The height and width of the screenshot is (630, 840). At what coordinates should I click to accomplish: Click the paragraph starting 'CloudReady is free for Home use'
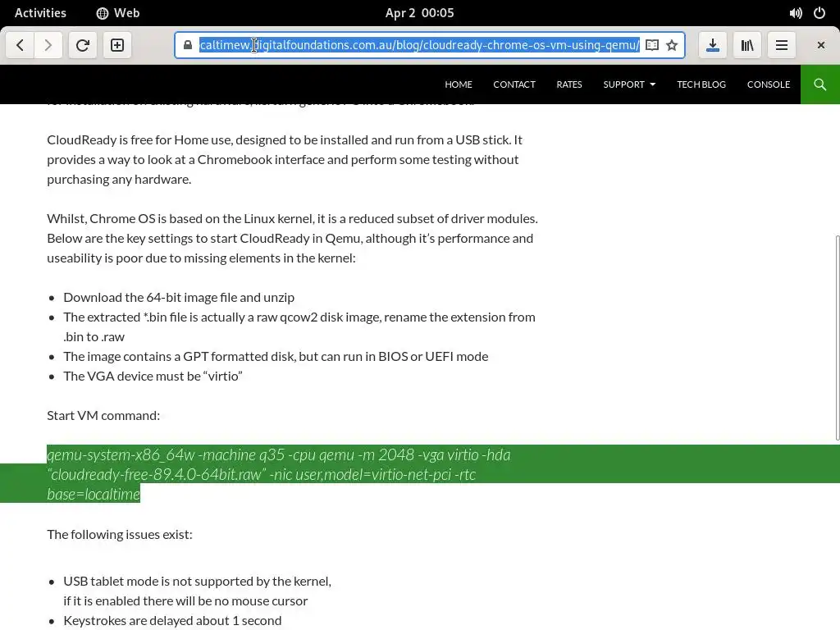pyautogui.click(x=285, y=159)
